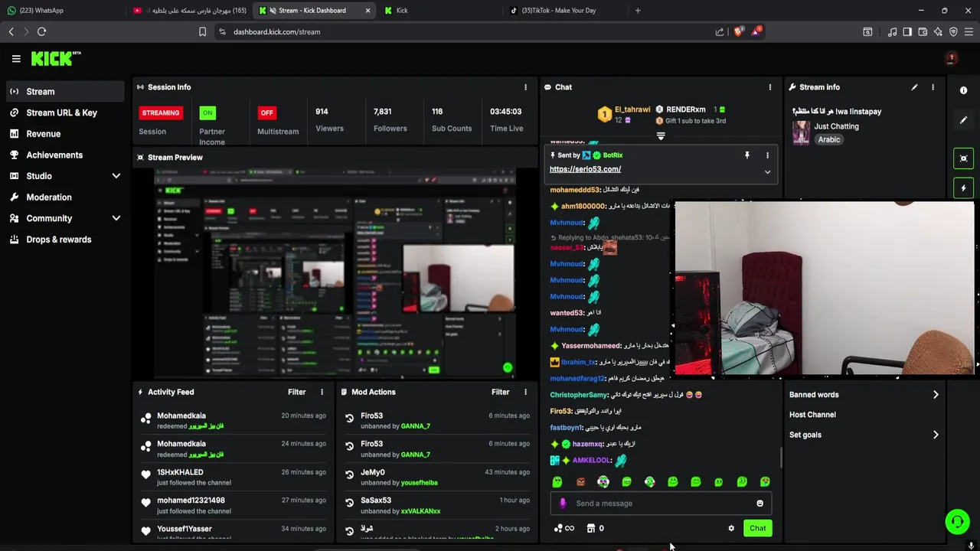
Task: Click the share icon in address bar
Action: tap(720, 32)
